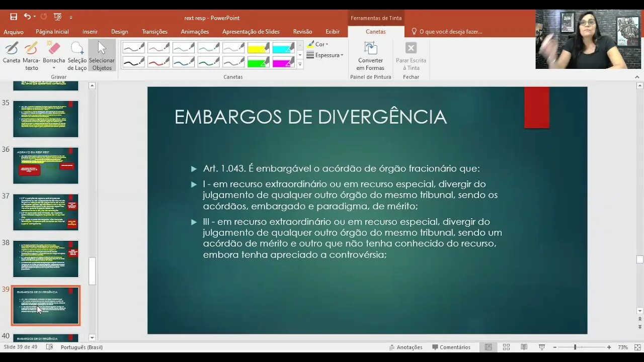Save the presentation with the floppy disk icon

tap(14, 17)
